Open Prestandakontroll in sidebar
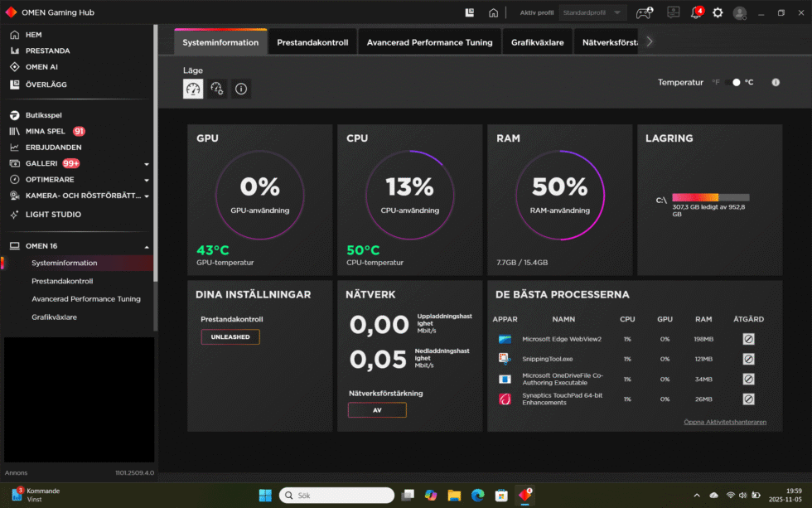812x508 pixels. coord(62,281)
